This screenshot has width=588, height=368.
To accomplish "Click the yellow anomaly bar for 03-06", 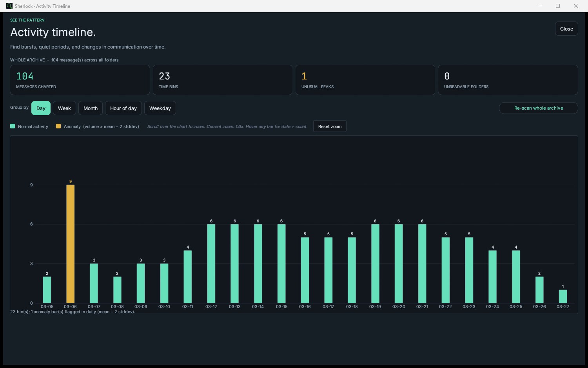I will pyautogui.click(x=71, y=244).
